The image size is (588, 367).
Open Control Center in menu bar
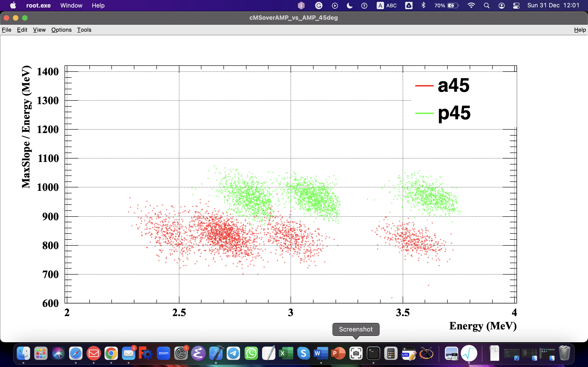tap(516, 5)
